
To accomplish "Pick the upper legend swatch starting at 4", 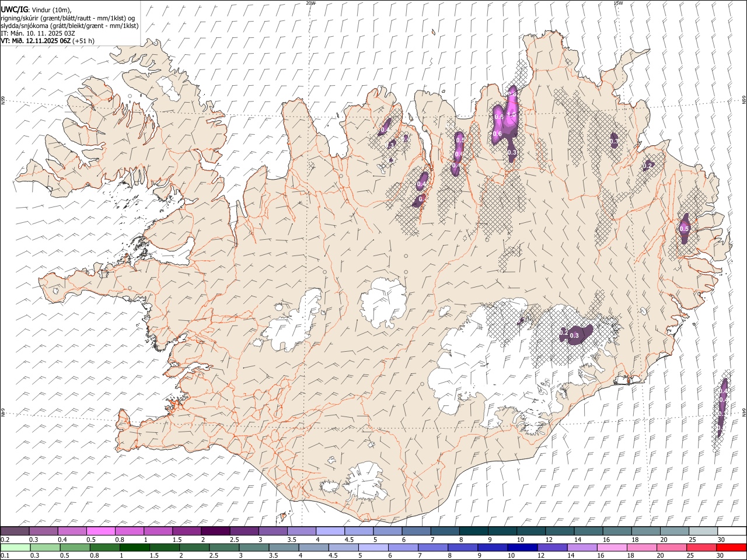I will pyautogui.click(x=330, y=531).
